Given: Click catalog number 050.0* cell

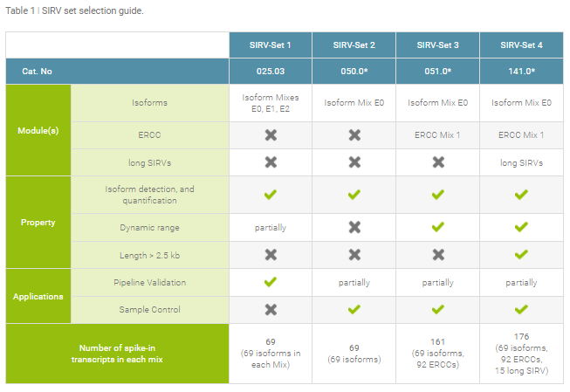Looking at the screenshot, I should click(354, 72).
